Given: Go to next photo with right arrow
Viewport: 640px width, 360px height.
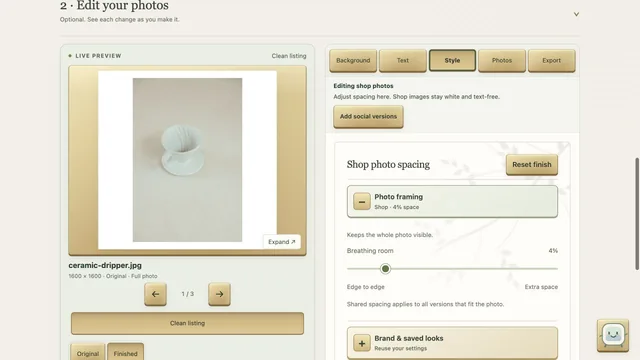Looking at the screenshot, I should (219, 294).
